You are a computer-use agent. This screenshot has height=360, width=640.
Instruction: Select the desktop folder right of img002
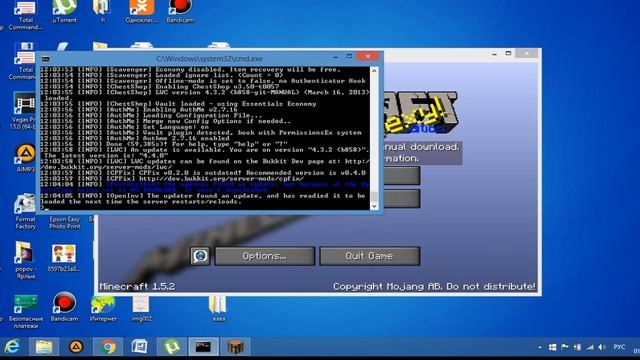tap(218, 308)
